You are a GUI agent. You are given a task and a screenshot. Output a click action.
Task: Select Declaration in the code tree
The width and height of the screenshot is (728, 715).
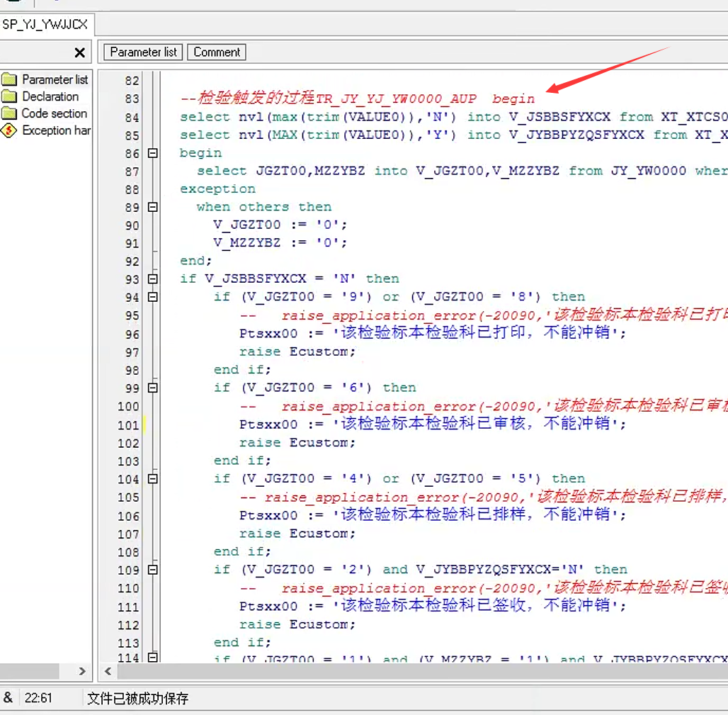50,96
